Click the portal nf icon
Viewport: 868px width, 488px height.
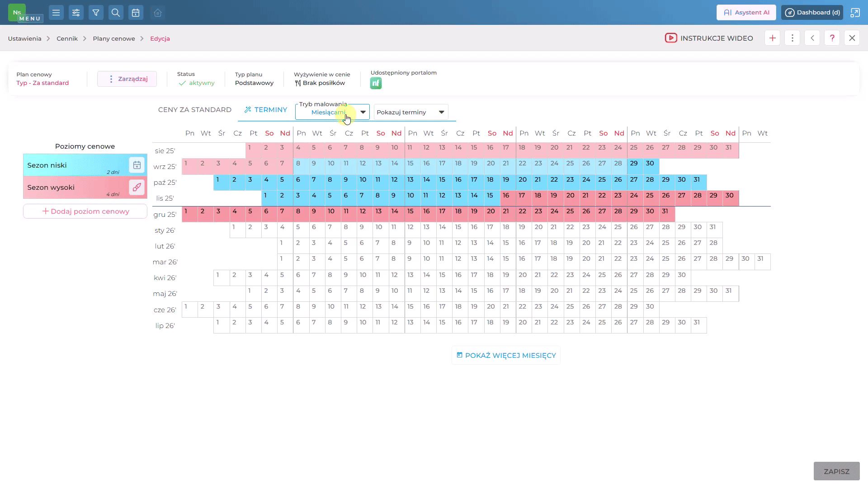point(376,83)
